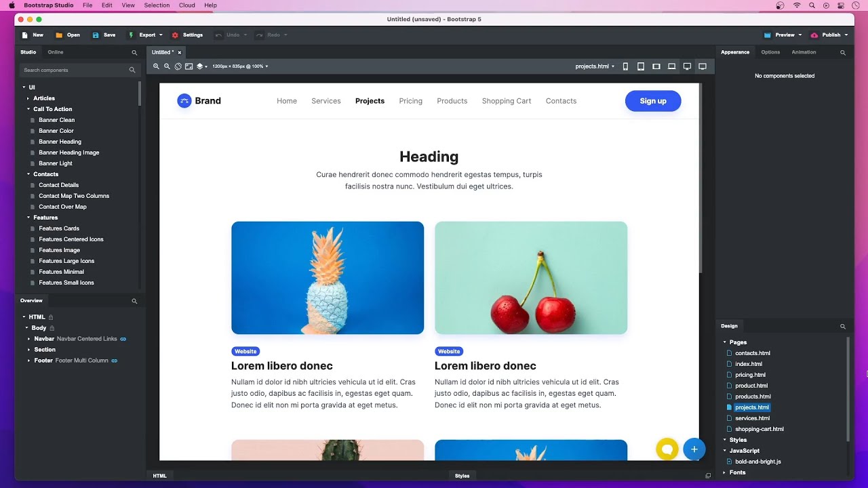Open the Export dropdown
This screenshot has width=868, height=488.
tap(145, 35)
